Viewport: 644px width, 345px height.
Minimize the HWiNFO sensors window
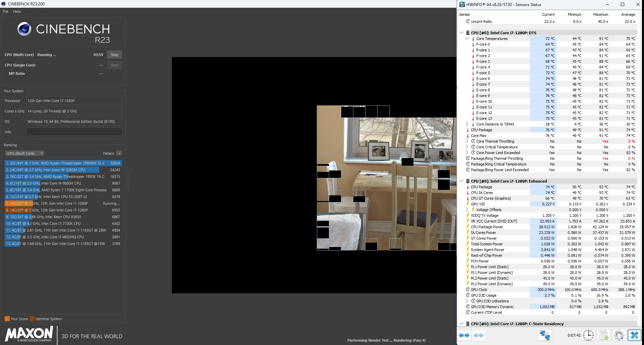pyautogui.click(x=607, y=4)
